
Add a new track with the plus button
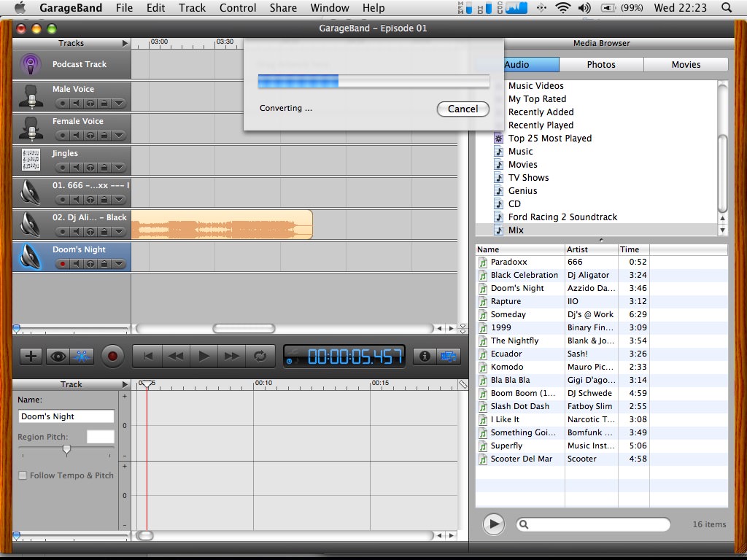[31, 356]
